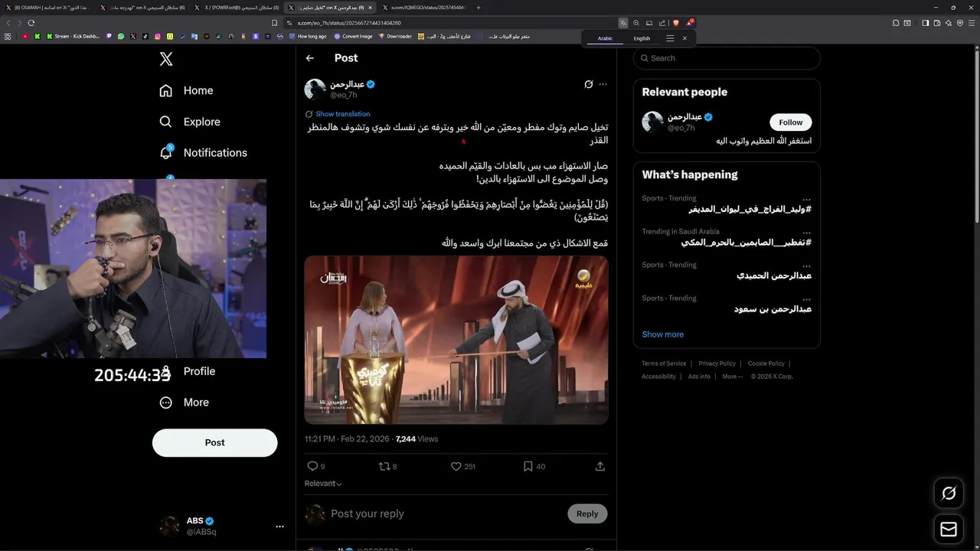Open Privacy Policy footer link
Image resolution: width=980 pixels, height=551 pixels.
click(x=717, y=364)
